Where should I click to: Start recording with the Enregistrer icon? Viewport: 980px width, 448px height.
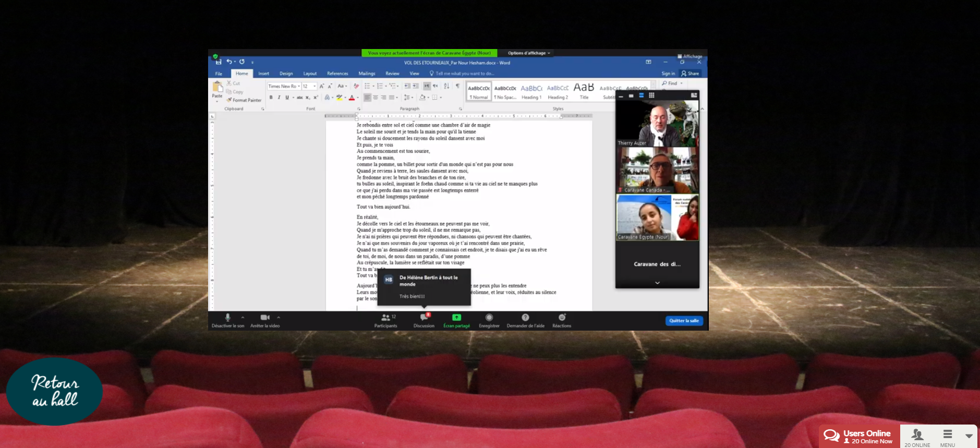tap(489, 318)
